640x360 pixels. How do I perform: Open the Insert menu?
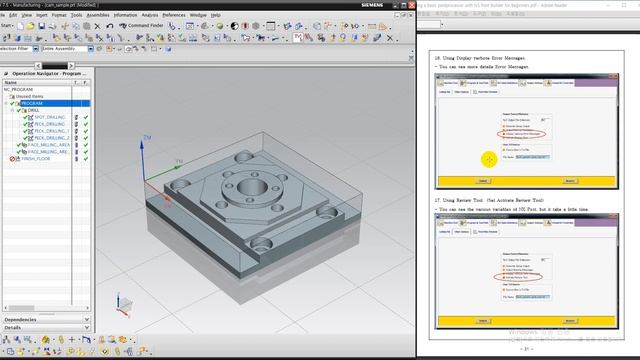pos(42,15)
